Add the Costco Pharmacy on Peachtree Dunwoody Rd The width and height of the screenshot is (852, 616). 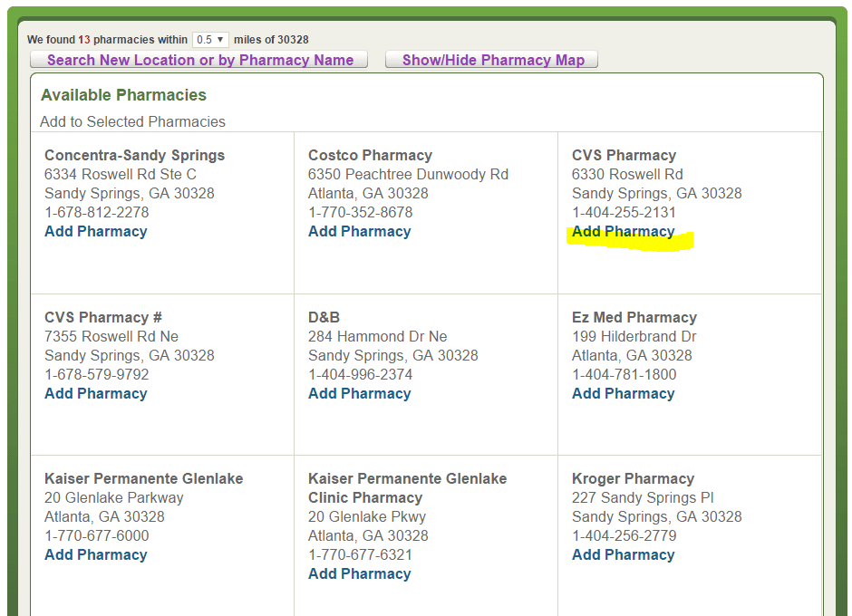[x=359, y=231]
